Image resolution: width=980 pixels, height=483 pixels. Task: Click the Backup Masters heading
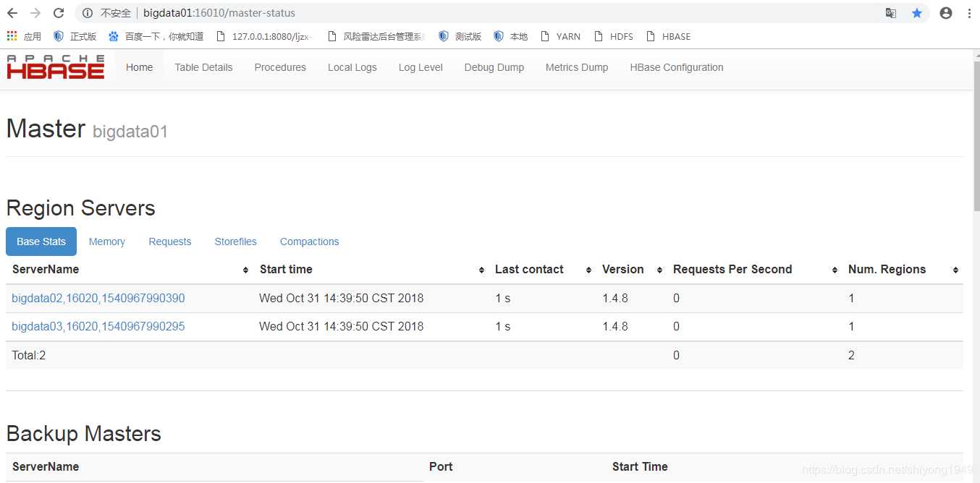tap(84, 434)
